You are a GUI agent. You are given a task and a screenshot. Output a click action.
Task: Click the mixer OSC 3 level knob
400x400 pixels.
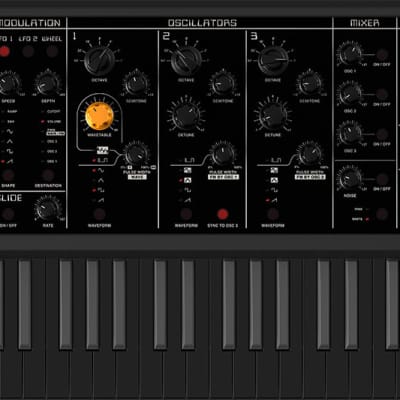point(350,134)
